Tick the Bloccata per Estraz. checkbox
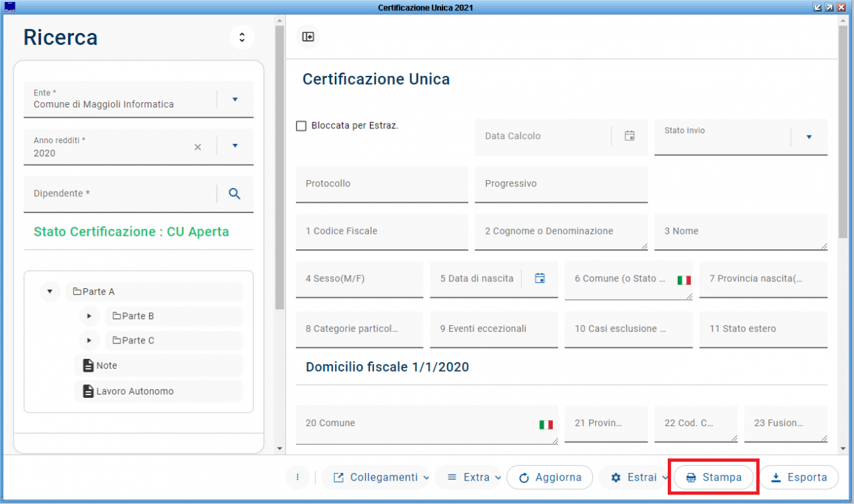The width and height of the screenshot is (854, 504). pos(301,126)
